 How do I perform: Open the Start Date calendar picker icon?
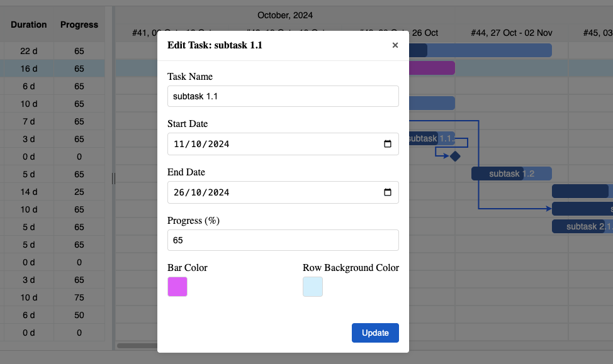(x=388, y=144)
